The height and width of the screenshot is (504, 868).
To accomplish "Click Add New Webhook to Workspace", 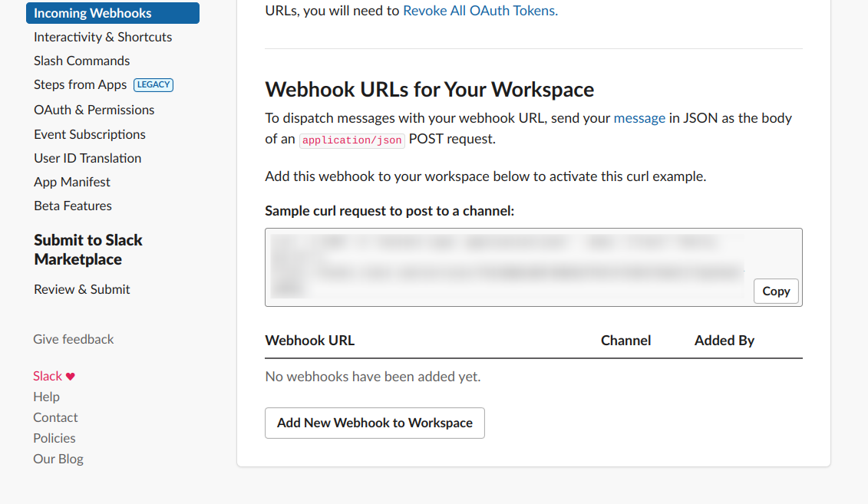I will (x=375, y=423).
